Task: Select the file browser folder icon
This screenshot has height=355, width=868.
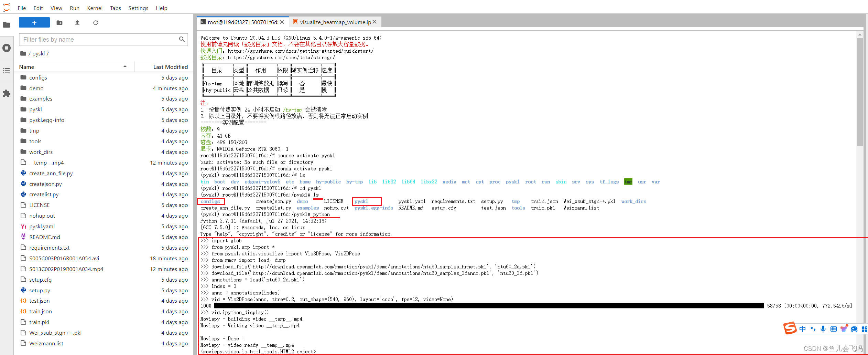Action: coord(7,24)
